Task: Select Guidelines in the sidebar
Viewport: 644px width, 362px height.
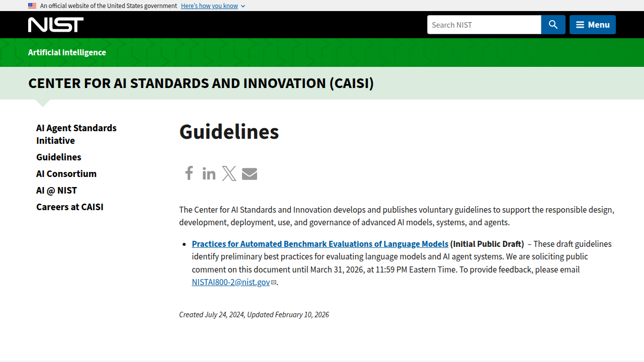Action: pyautogui.click(x=58, y=157)
